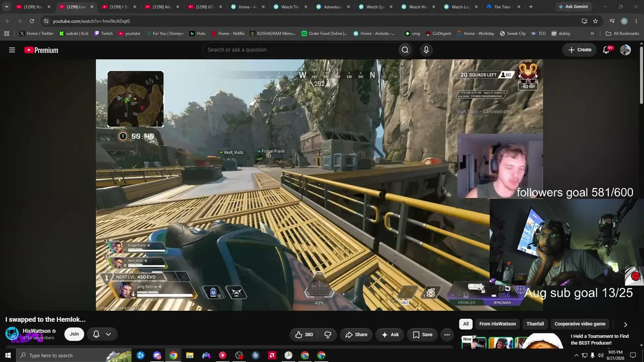Click the YouTube search magnifier button
Screen dimensions: 644x362
[x=405, y=50]
